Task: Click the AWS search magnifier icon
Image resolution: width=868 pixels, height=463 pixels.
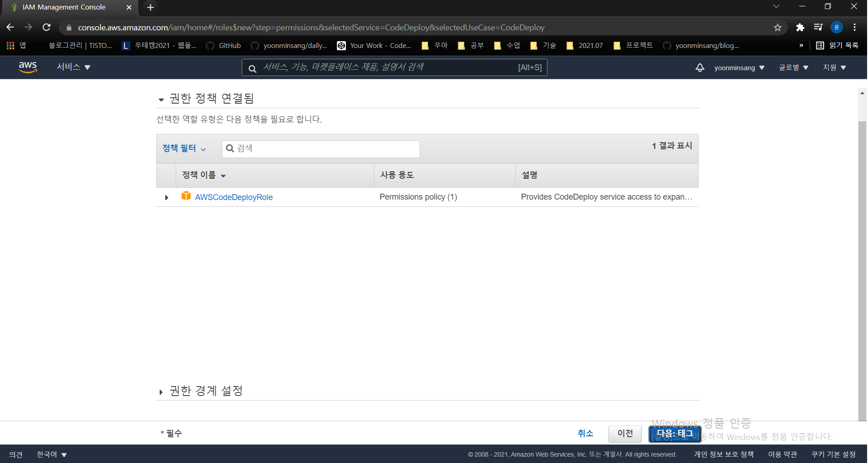Action: point(253,68)
